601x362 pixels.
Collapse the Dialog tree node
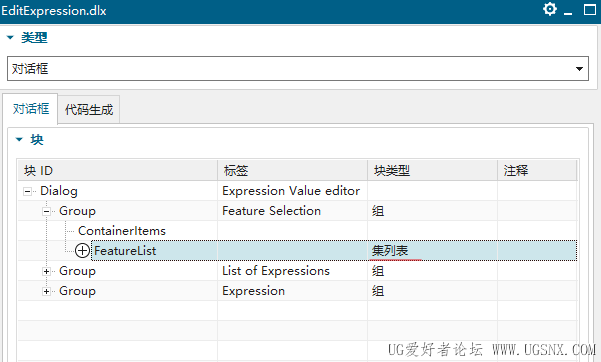27,191
